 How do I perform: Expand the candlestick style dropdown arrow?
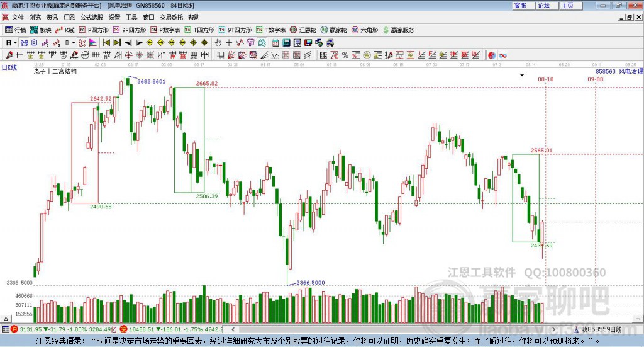point(73,43)
